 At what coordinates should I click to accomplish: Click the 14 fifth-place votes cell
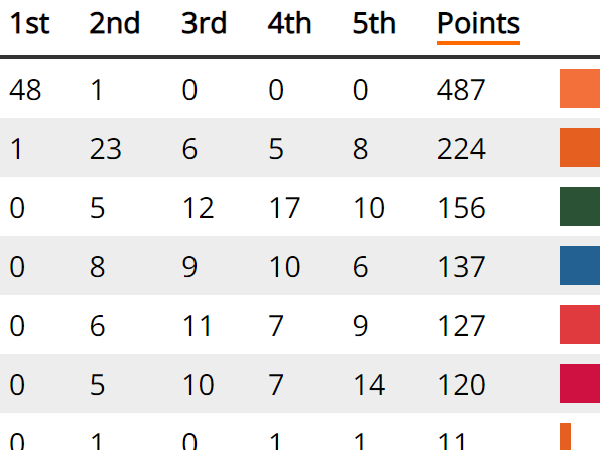(x=369, y=385)
